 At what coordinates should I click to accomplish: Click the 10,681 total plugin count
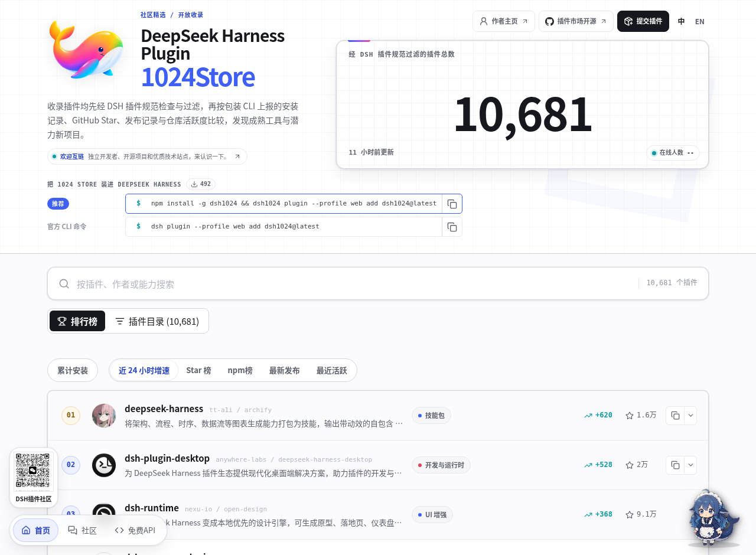523,114
